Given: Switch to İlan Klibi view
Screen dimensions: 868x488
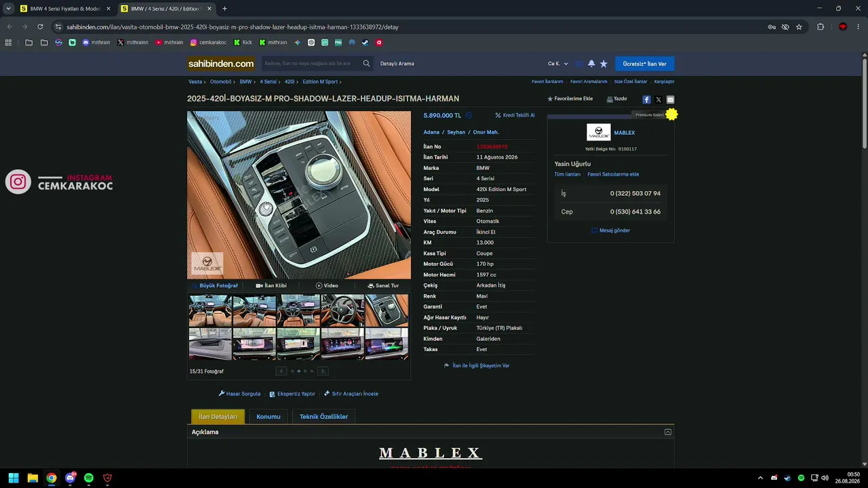Looking at the screenshot, I should click(x=271, y=286).
